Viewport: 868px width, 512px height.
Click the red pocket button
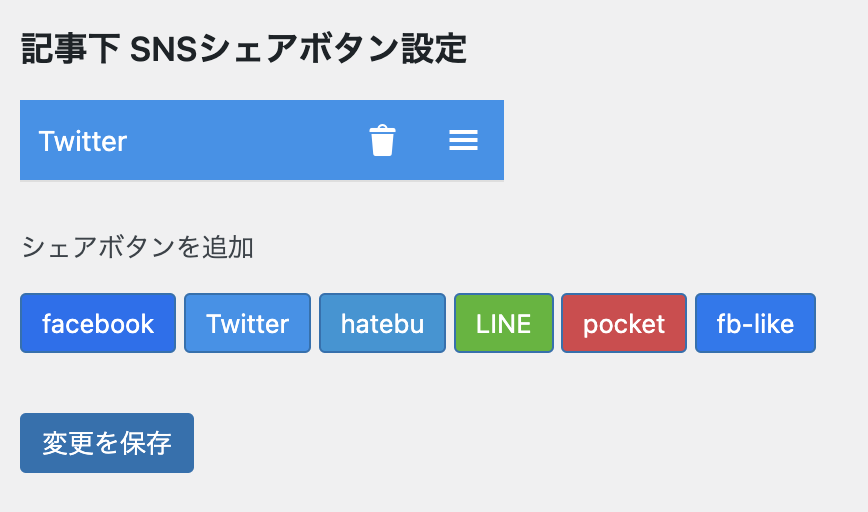coord(624,323)
